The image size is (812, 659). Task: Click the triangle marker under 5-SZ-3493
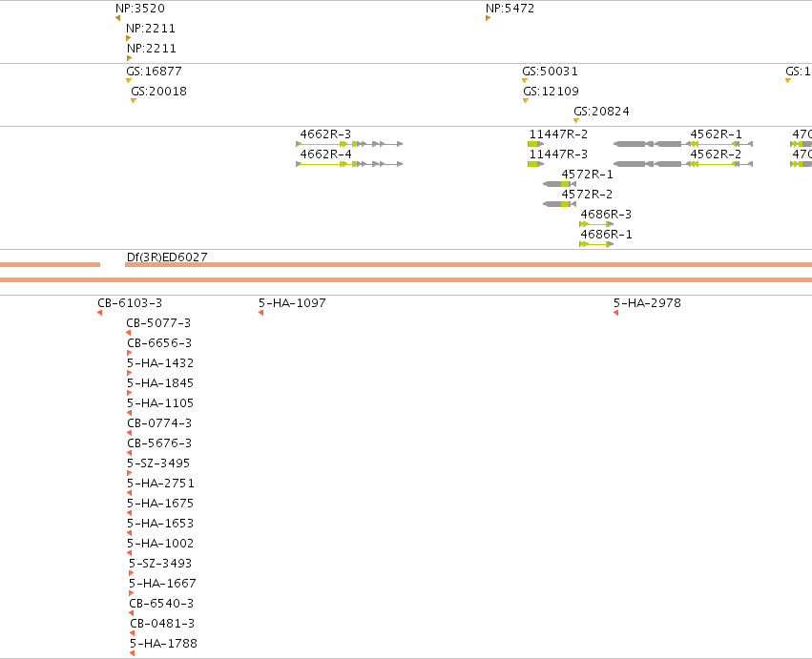(x=131, y=573)
